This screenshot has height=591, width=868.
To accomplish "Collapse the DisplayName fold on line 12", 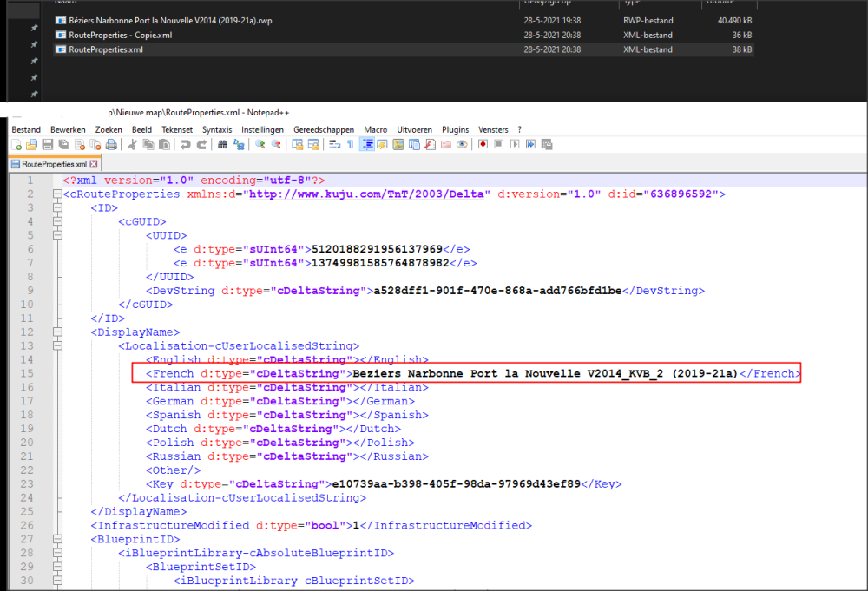I will click(x=58, y=332).
